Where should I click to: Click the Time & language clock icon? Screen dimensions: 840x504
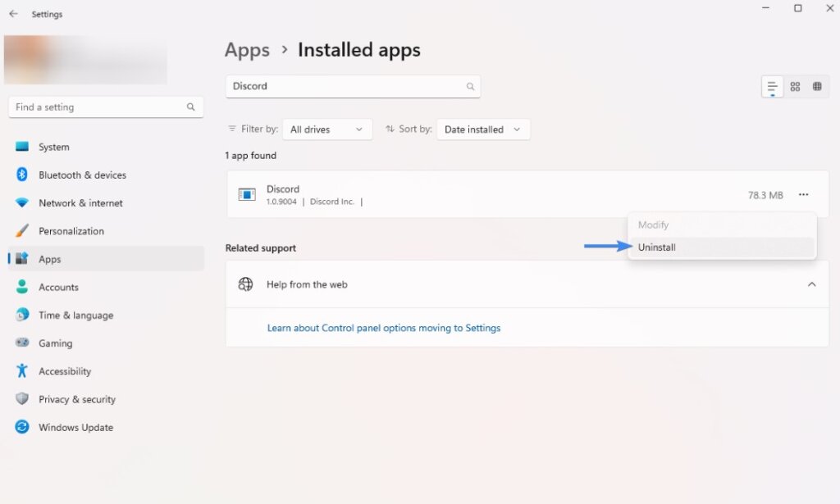pyautogui.click(x=22, y=315)
